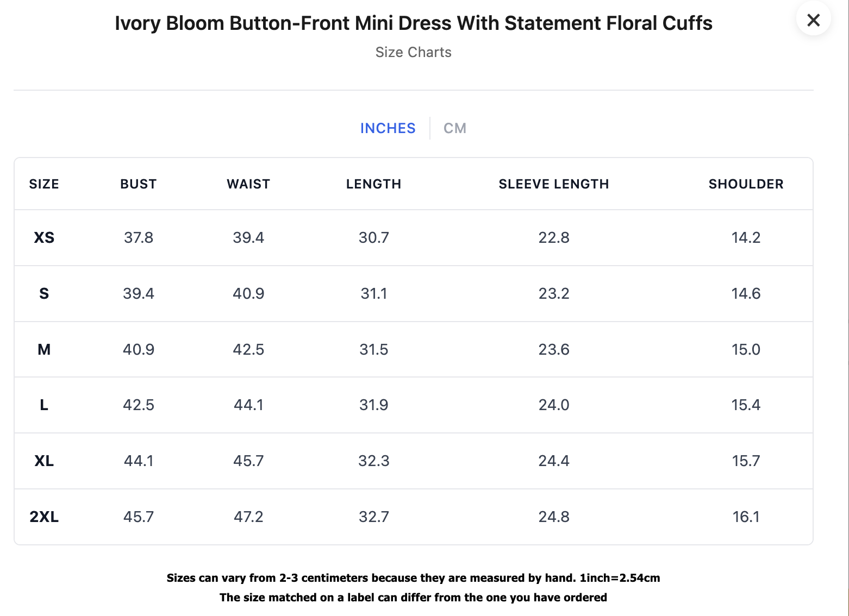Screen dimensions: 849x616
Task: Select the XS size row label
Action: click(44, 238)
